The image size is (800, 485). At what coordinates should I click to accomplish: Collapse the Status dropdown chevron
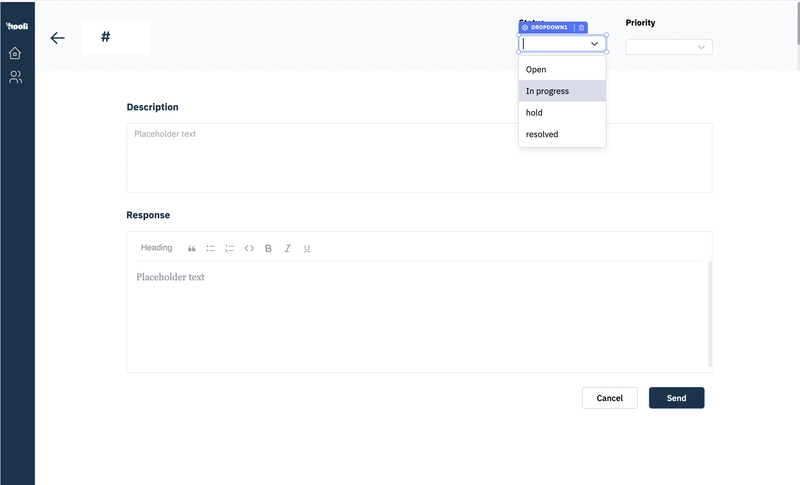pyautogui.click(x=594, y=44)
